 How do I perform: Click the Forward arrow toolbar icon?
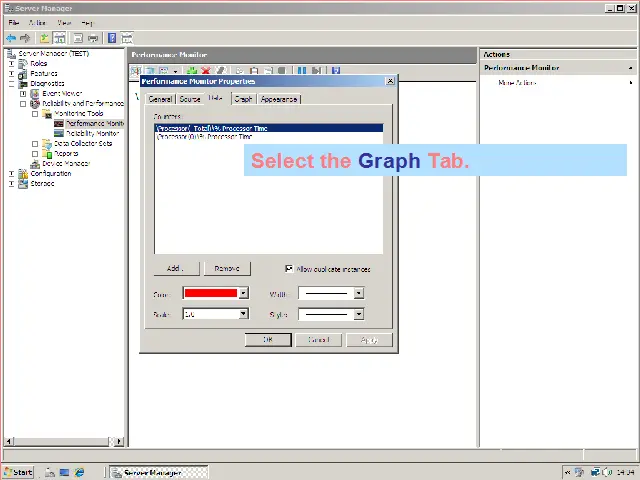tap(25, 38)
